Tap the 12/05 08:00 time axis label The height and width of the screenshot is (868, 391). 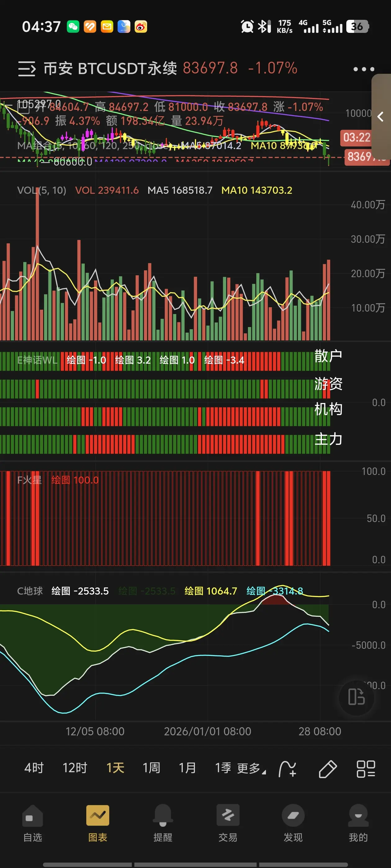(95, 731)
